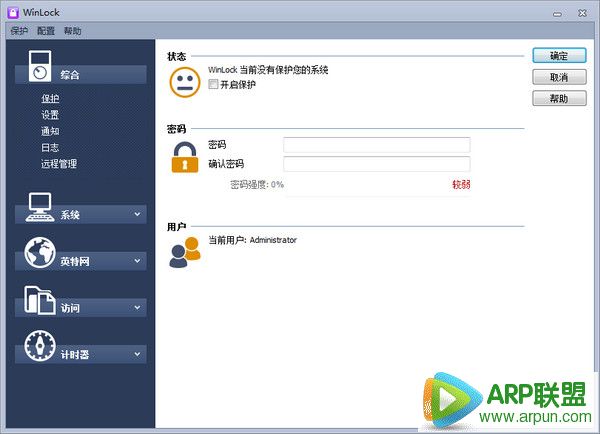Click the 英特网 globe icon
Viewport: 600px width, 434px height.
(x=40, y=253)
